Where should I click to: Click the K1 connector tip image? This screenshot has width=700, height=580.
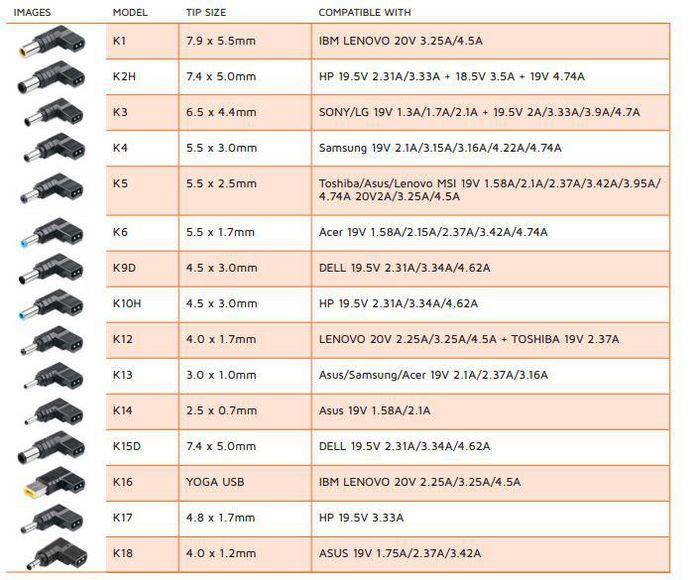pyautogui.click(x=52, y=42)
